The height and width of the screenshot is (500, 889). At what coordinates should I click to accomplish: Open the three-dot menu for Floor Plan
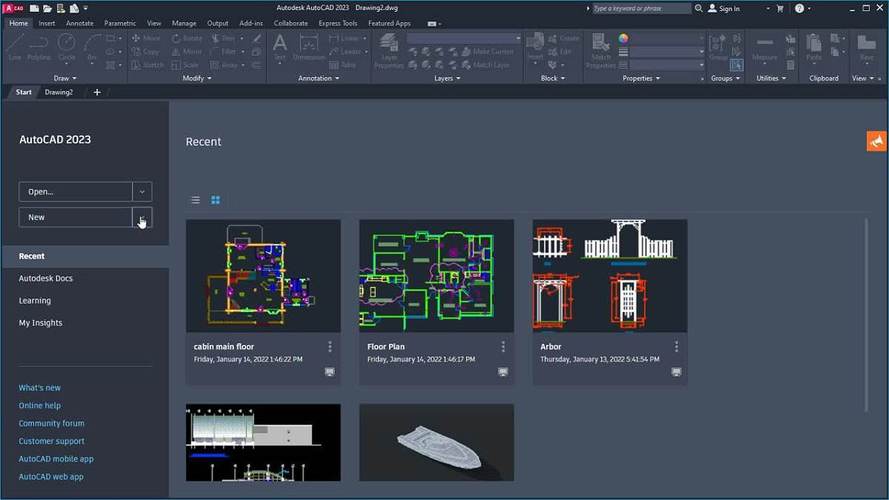click(x=503, y=347)
